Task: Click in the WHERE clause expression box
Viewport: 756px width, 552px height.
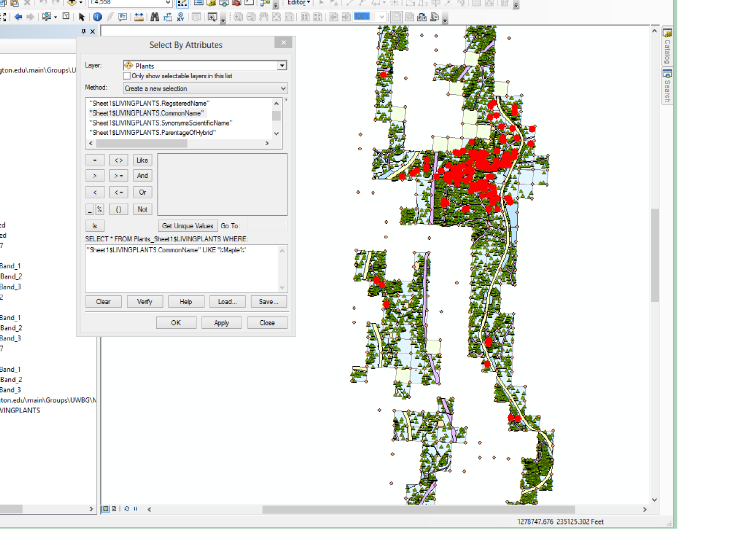Action: point(182,268)
